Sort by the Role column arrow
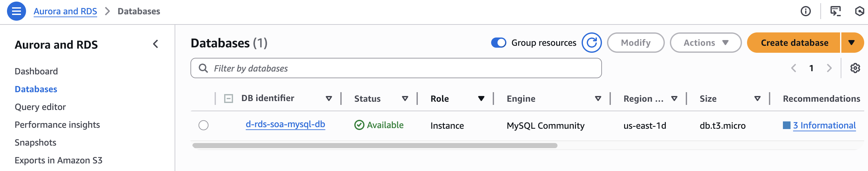Screen dimensions: 868x171 (x=481, y=99)
